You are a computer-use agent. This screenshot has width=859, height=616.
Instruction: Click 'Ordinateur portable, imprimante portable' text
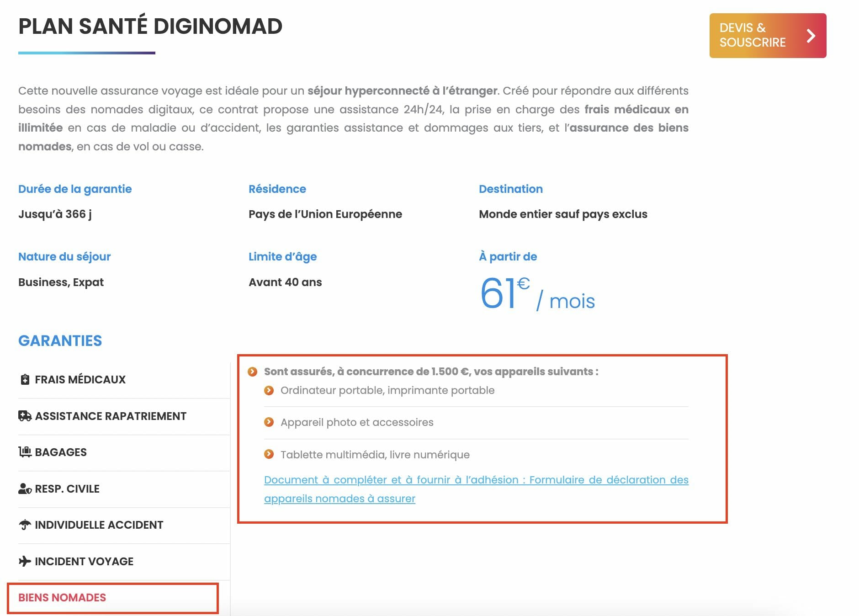point(387,390)
